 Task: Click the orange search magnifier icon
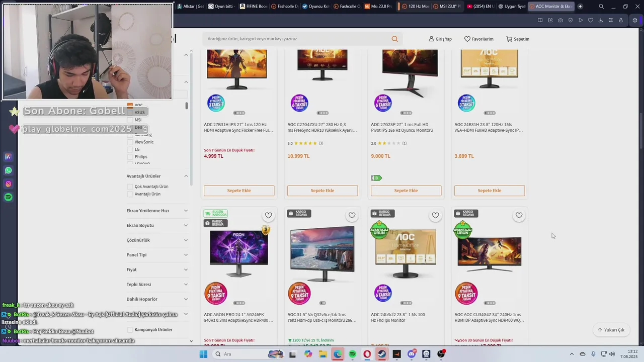(394, 39)
